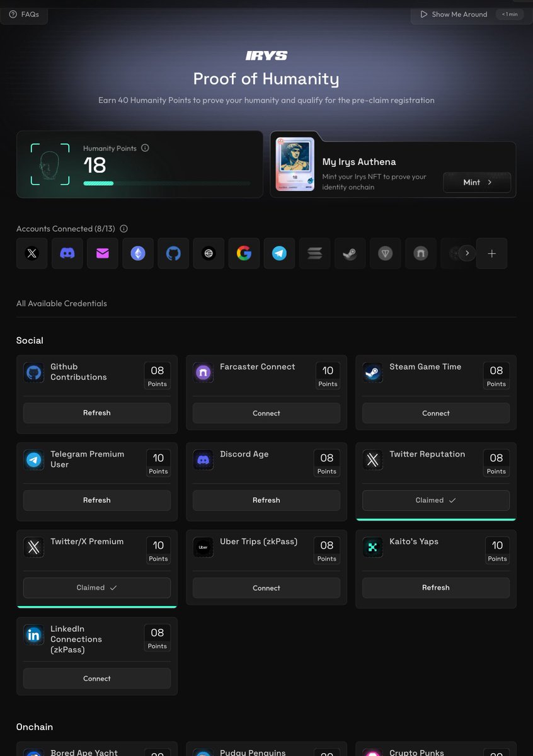Click the Irys Authena NFT thumbnail
This screenshot has width=533, height=756.
pyautogui.click(x=295, y=163)
